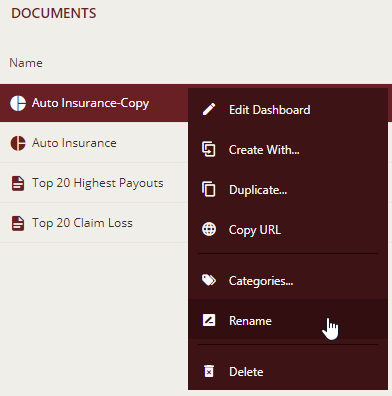Click the pencil icon beside Edit Dashboard
Screen dimensions: 392x396
(x=209, y=109)
